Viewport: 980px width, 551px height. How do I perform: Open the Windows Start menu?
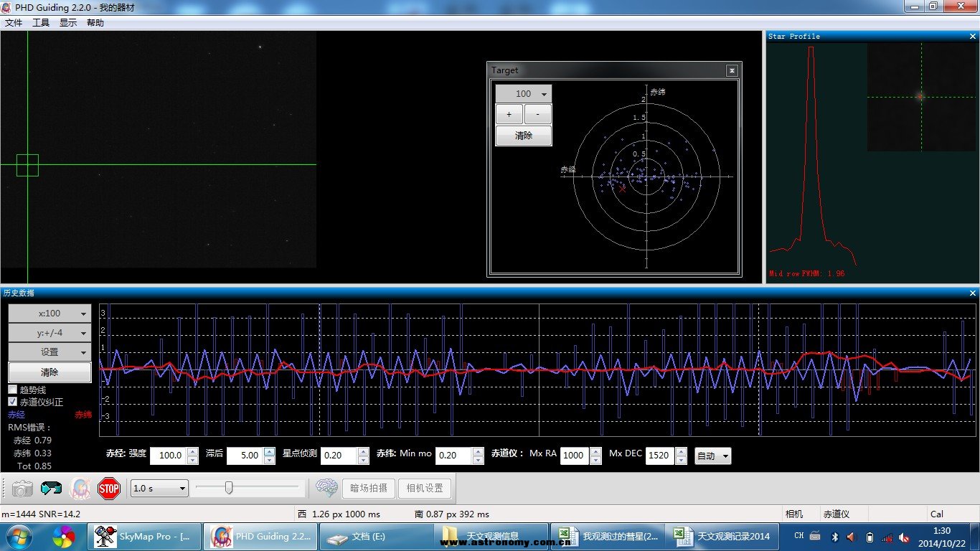point(18,536)
